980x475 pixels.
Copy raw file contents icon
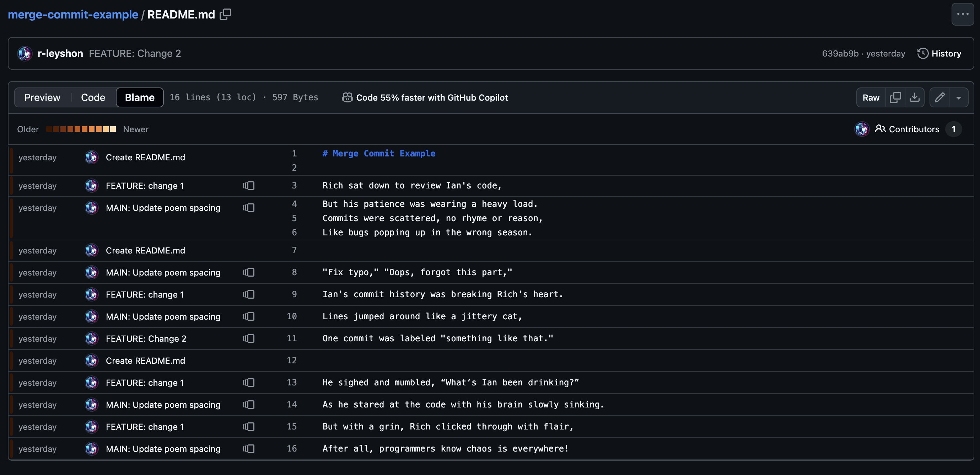(895, 97)
